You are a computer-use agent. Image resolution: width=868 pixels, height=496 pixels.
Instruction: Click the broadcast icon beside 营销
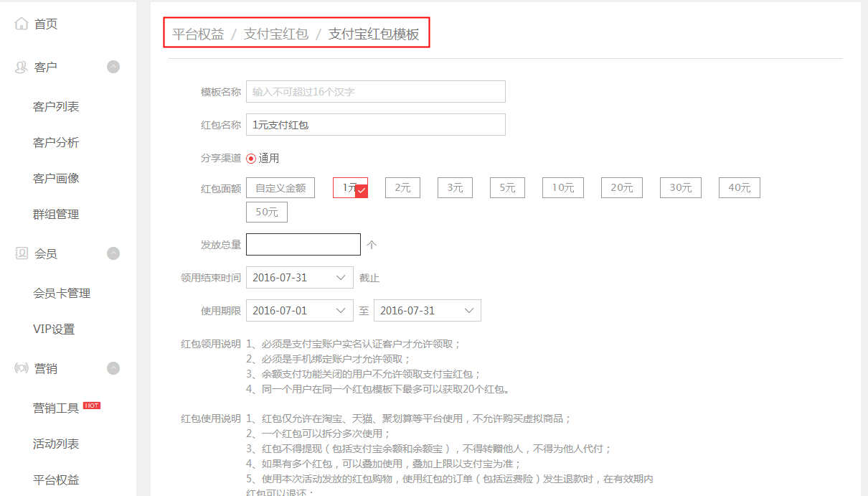(22, 368)
